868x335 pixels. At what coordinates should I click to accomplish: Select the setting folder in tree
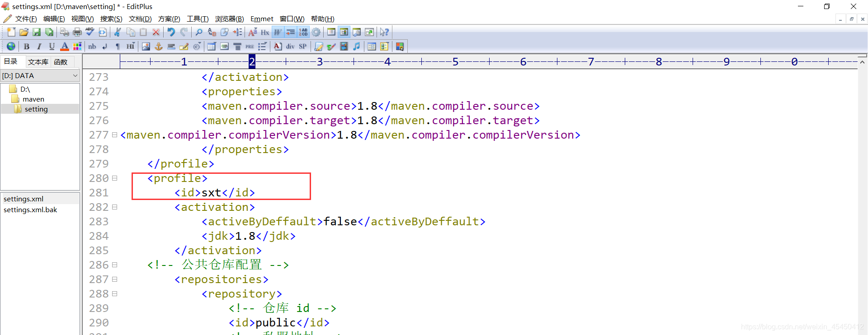36,109
